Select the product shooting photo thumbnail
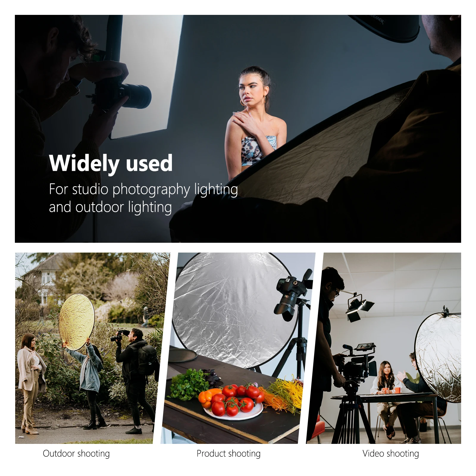The image size is (476, 476). [238, 348]
